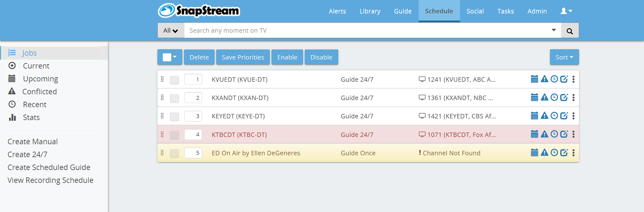The image size is (644, 212).
Task: Go to the Tasks tab
Action: point(505,11)
